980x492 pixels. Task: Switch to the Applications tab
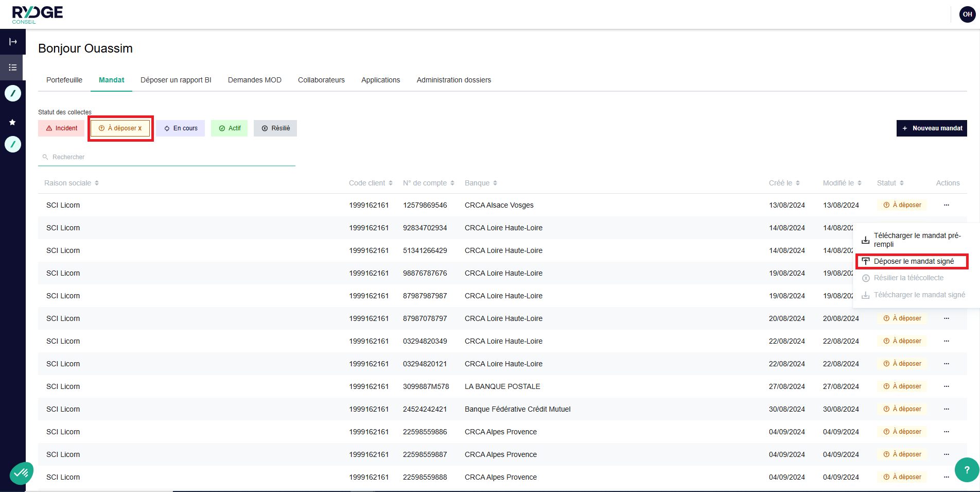[381, 80]
